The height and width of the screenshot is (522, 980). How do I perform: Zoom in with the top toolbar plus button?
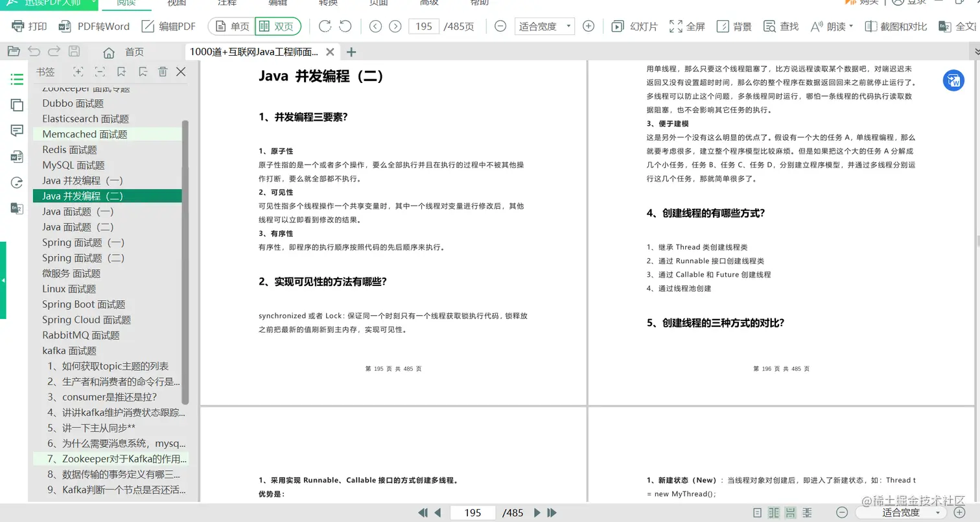click(x=589, y=27)
